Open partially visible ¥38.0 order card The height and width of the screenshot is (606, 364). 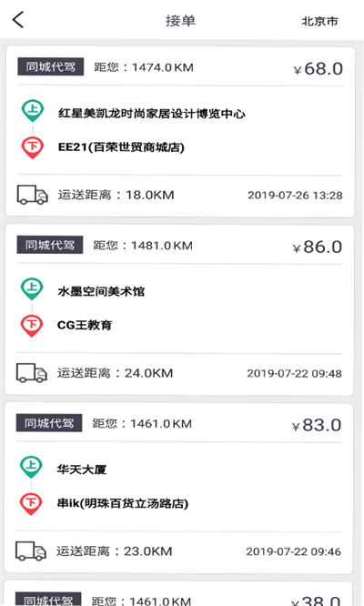point(178,593)
